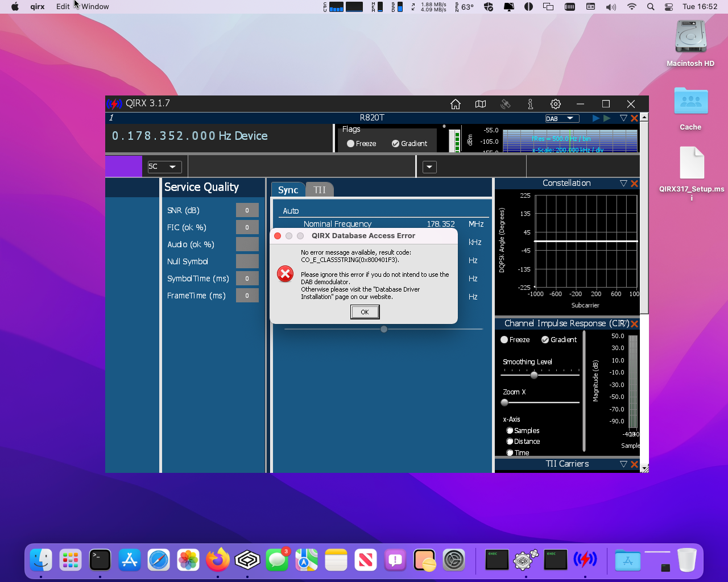The image size is (728, 582).
Task: Click the QIRX window scrollbar up arrow
Action: [644, 117]
